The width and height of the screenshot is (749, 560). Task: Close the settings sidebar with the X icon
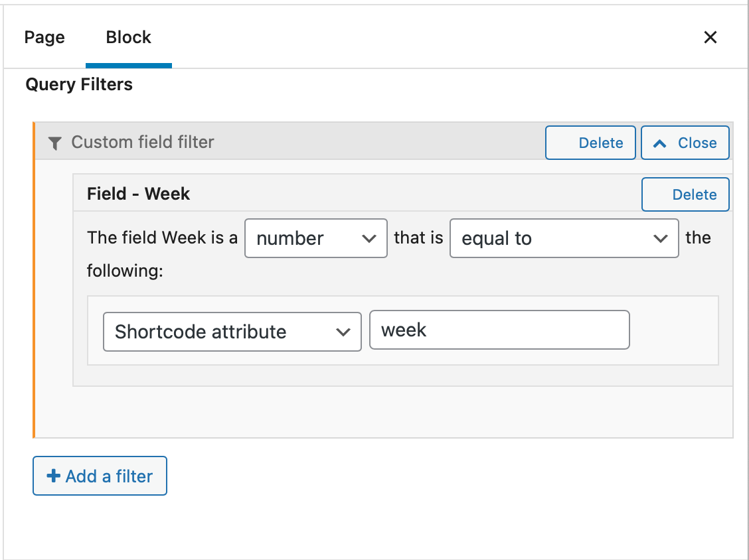(710, 37)
